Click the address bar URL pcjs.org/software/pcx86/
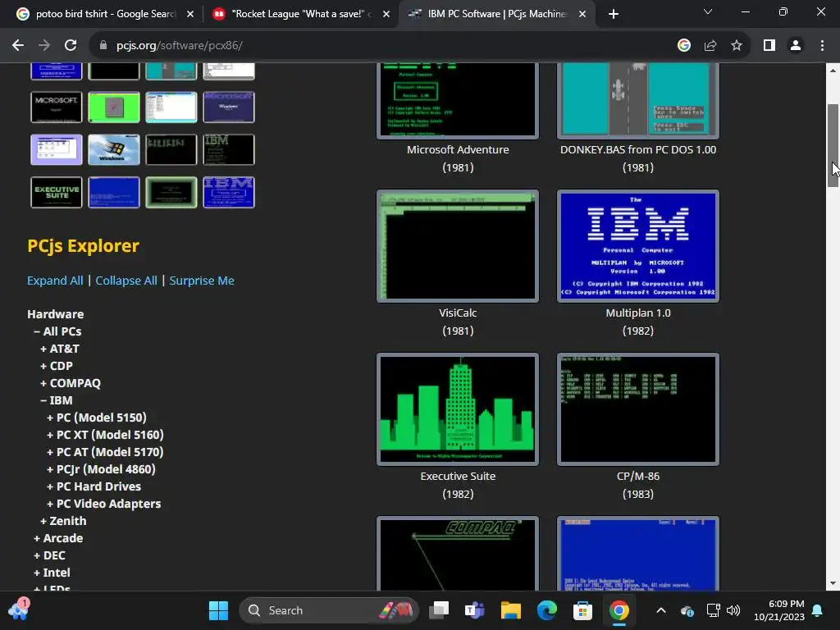840x630 pixels. tap(180, 46)
